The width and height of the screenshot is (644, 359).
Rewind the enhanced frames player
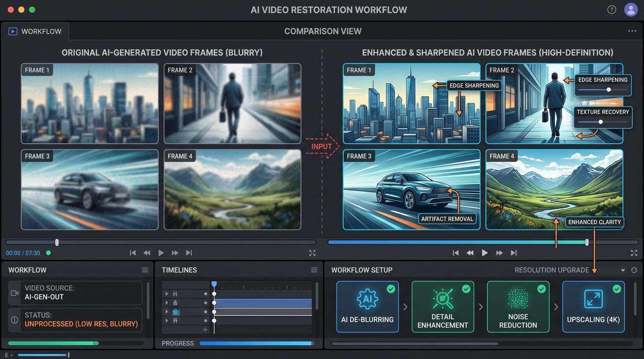(x=470, y=253)
